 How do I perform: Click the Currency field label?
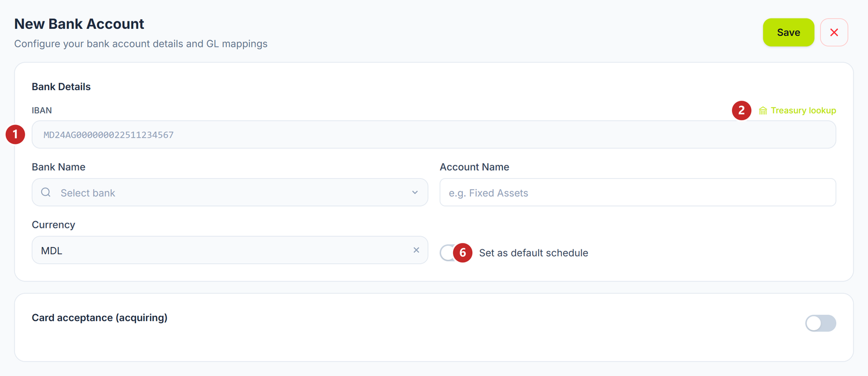pos(53,224)
